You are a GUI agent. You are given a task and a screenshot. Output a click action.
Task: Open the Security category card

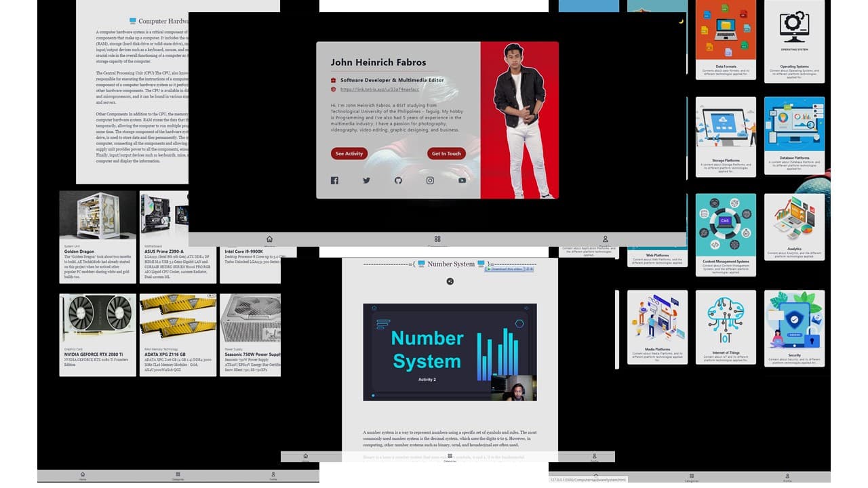(794, 328)
